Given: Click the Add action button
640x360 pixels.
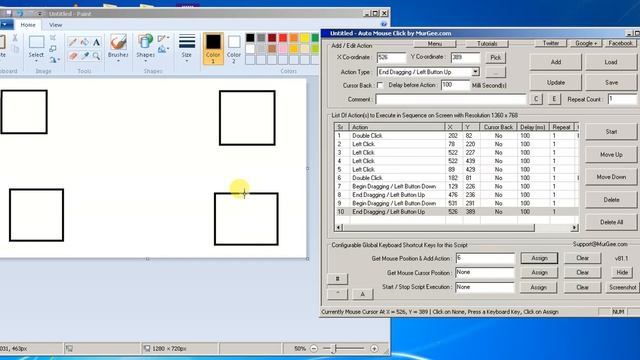Looking at the screenshot, I should click(x=556, y=62).
